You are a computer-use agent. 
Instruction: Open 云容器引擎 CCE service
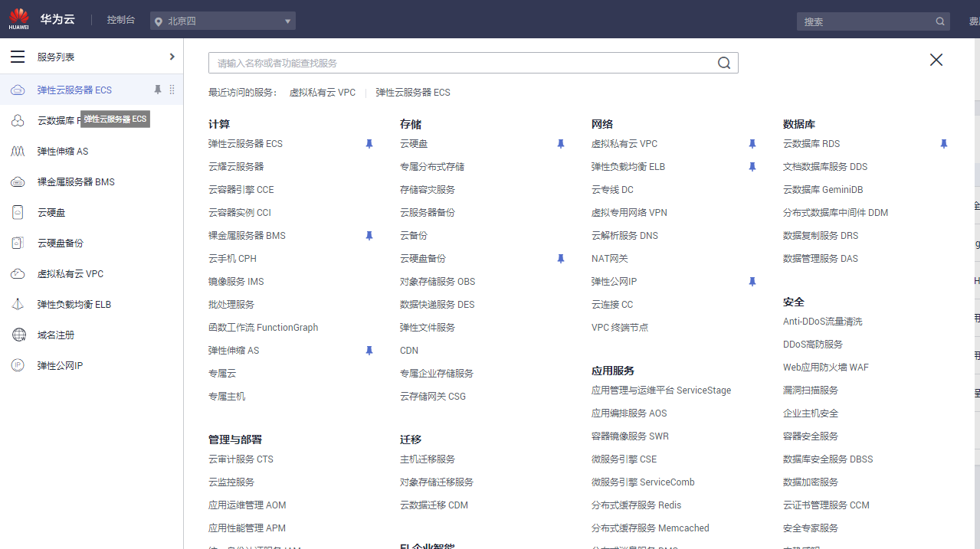[x=241, y=190]
